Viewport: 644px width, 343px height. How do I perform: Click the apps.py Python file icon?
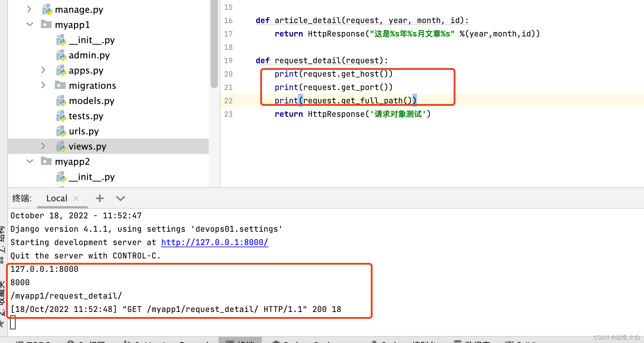61,70
